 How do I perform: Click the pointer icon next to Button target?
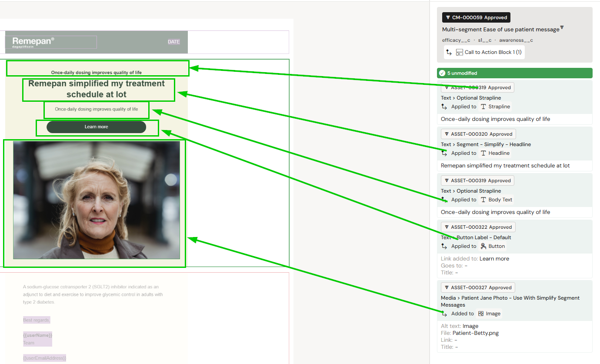click(x=483, y=246)
